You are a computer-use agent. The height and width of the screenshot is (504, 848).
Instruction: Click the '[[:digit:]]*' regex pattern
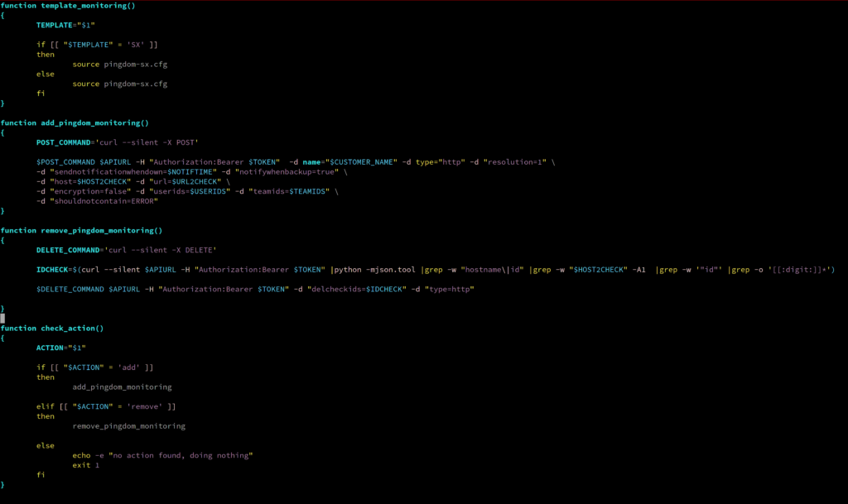point(801,270)
